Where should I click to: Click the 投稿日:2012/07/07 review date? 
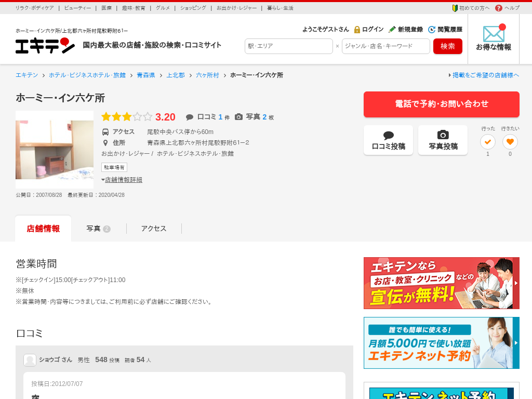[x=57, y=384]
